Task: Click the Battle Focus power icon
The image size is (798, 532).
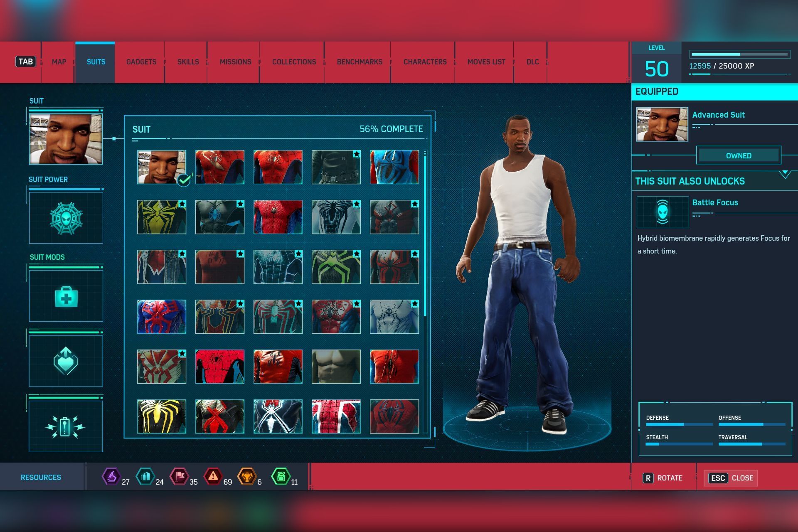Action: tap(663, 212)
